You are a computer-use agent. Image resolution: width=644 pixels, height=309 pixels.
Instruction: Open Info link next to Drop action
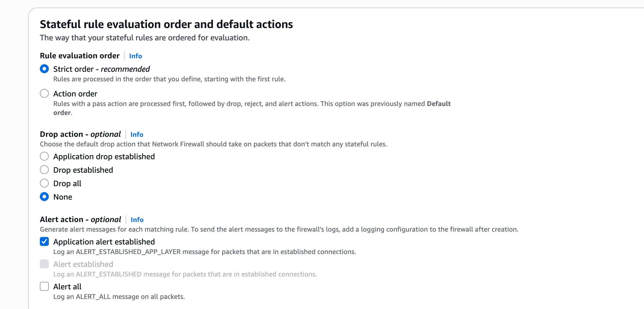coord(137,135)
